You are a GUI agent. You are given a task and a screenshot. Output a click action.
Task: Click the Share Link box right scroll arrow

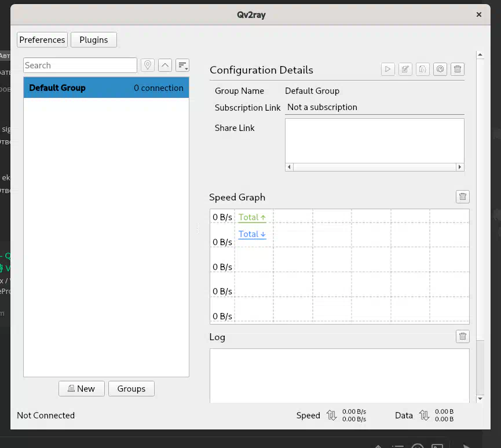tap(460, 167)
